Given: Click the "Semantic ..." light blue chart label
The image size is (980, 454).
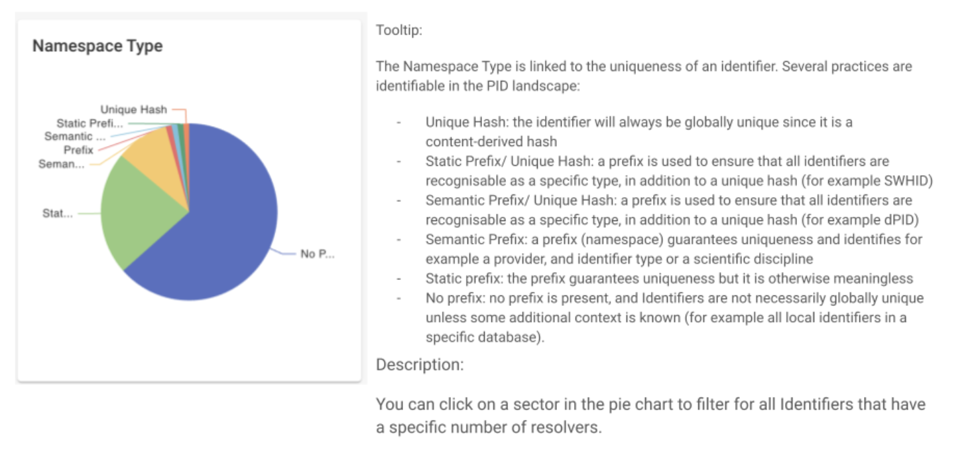Looking at the screenshot, I should coord(75,136).
